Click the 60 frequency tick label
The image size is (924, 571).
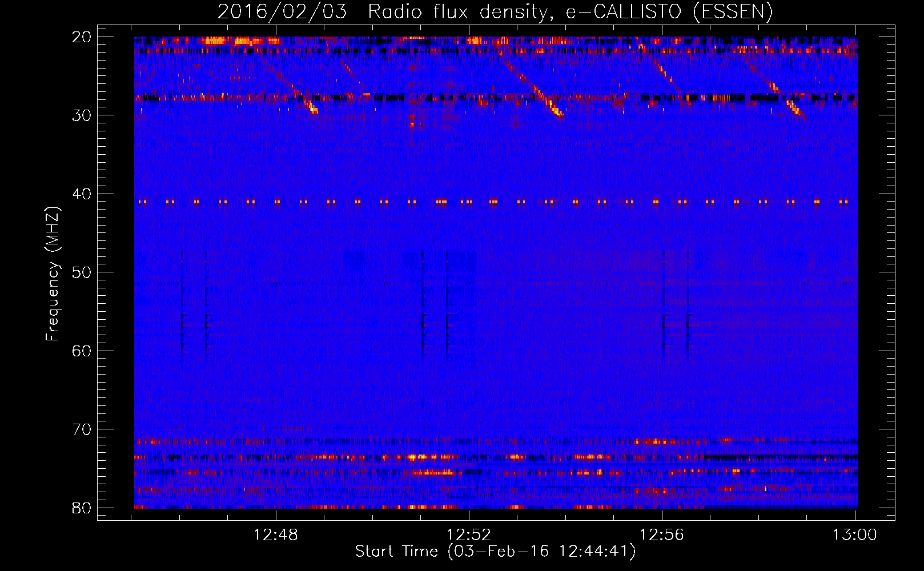click(82, 351)
